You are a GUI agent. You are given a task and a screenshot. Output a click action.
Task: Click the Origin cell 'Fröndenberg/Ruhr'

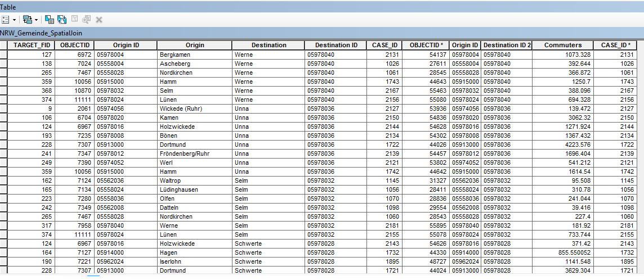195,153
